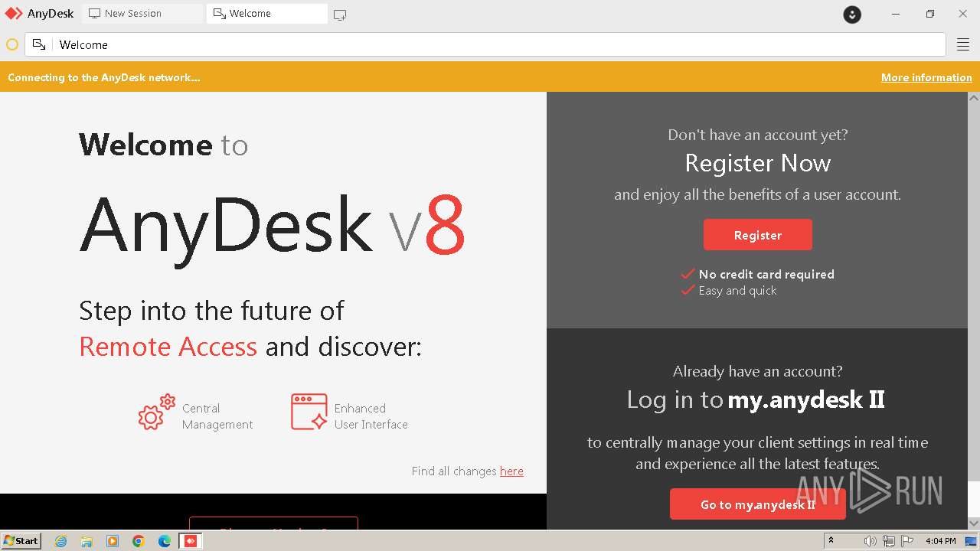Click the 'Log in to my.anydesk II' heading
The width and height of the screenshot is (980, 551).
[756, 399]
